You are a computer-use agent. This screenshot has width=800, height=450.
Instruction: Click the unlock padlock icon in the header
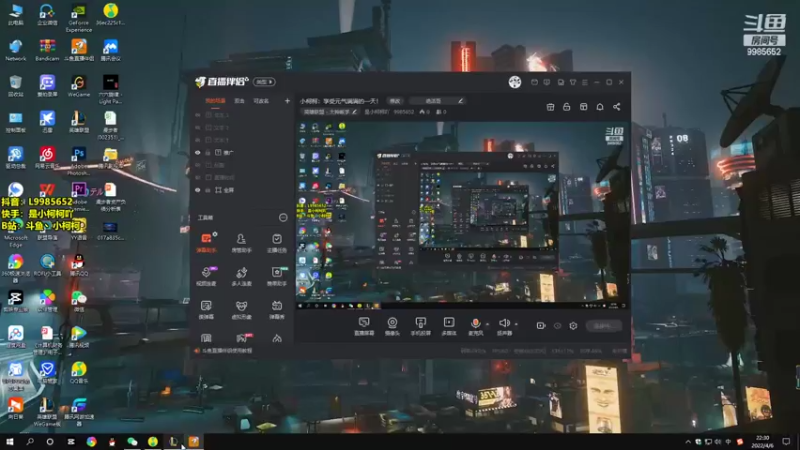click(x=566, y=107)
